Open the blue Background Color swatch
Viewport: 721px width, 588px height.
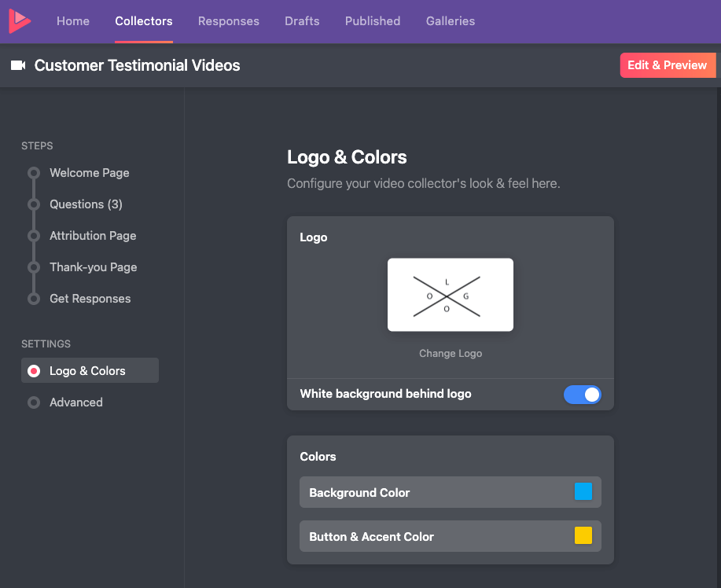[x=583, y=492]
